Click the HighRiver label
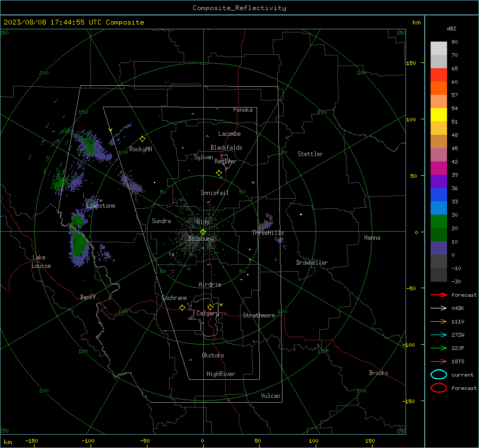This screenshot has width=479, height=448. [221, 374]
